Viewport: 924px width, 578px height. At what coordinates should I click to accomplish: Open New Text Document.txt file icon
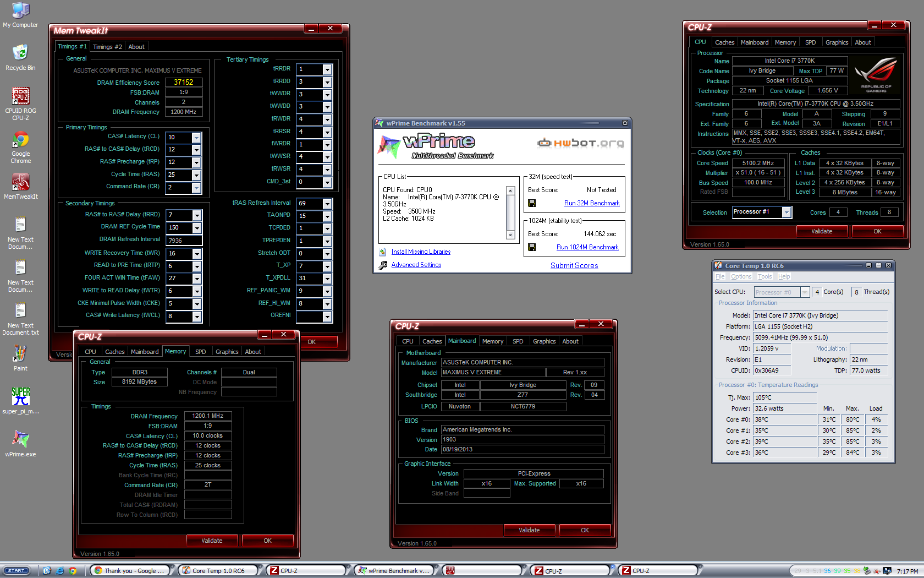(x=20, y=319)
